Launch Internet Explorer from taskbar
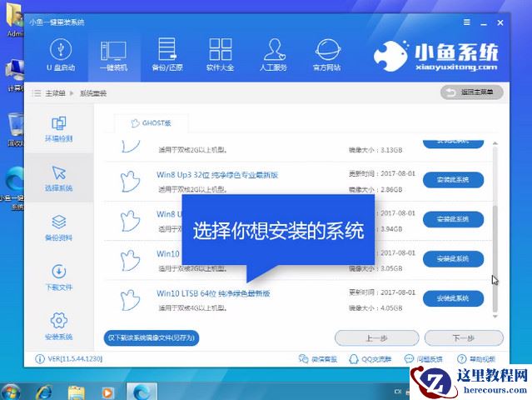 click(x=44, y=392)
